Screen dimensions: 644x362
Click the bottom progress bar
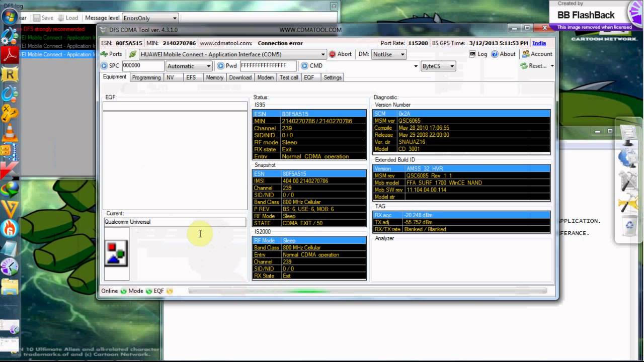pos(367,291)
